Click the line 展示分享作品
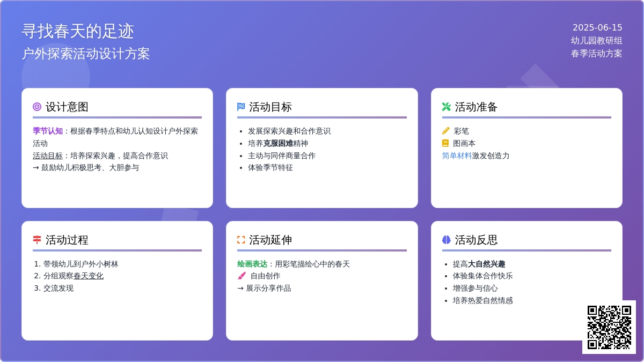Image resolution: width=644 pixels, height=362 pixels. 269,288
